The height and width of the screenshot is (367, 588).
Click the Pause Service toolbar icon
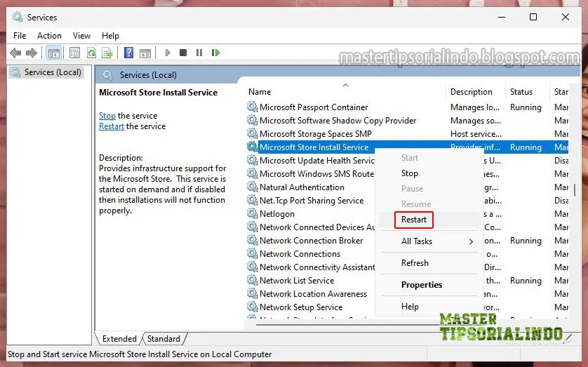tap(199, 53)
